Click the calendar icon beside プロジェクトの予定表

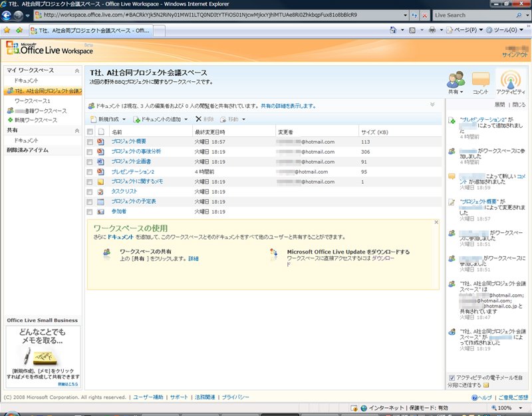click(100, 202)
